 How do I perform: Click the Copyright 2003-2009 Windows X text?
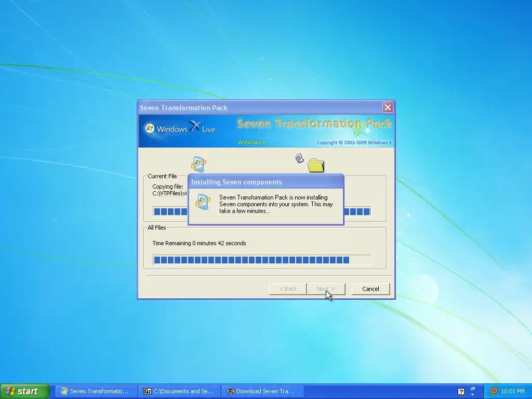[354, 142]
